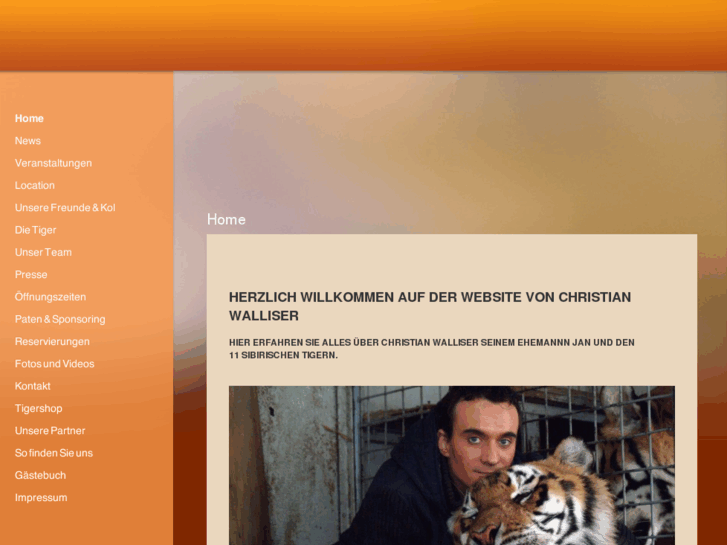The height and width of the screenshot is (545, 727).
Task: Visit the Tigershop link
Action: click(x=38, y=408)
